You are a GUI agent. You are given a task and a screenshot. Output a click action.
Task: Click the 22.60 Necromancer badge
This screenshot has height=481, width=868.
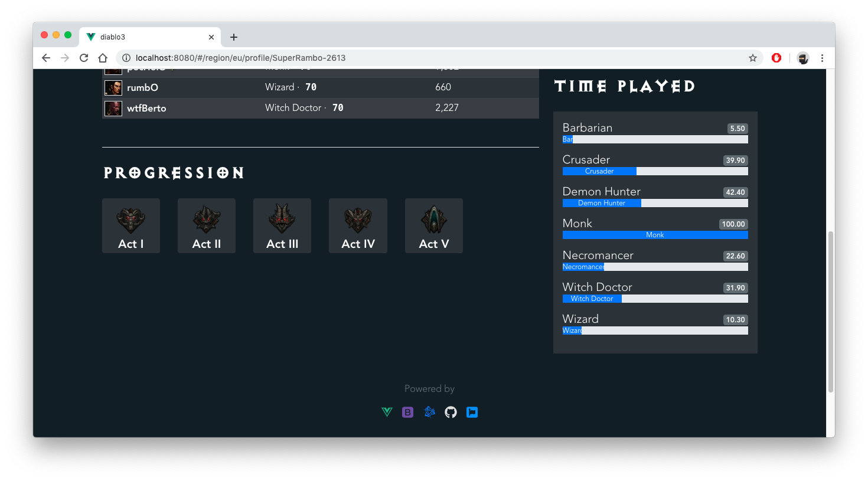pos(736,256)
